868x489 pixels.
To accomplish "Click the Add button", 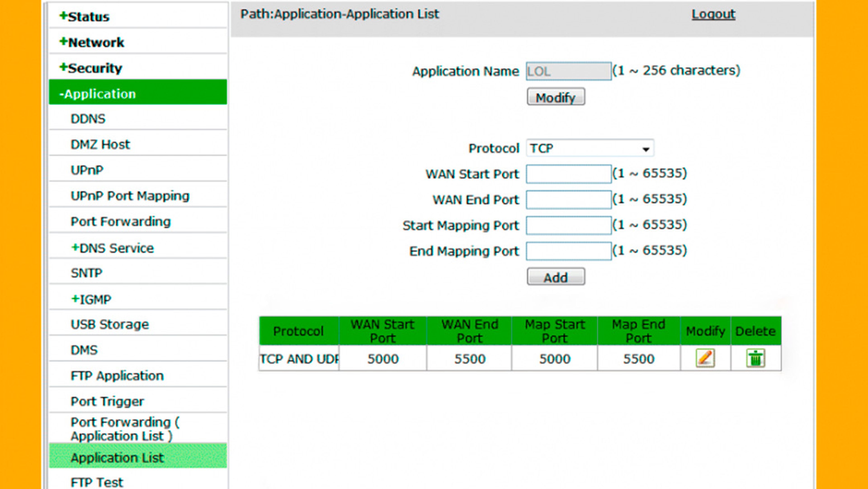I will pyautogui.click(x=556, y=277).
